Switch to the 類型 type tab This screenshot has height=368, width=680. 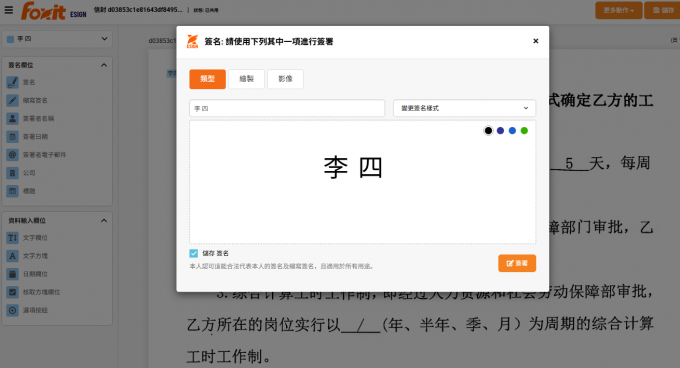coord(207,79)
